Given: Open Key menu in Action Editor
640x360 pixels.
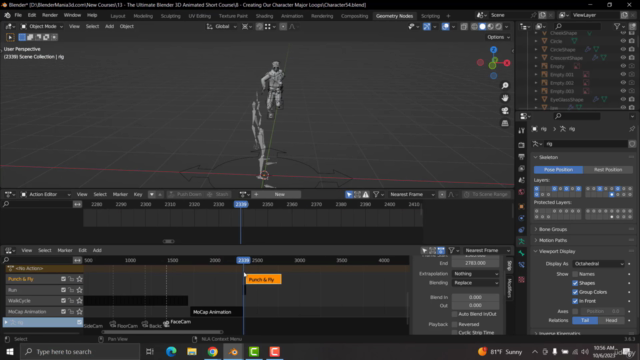Looking at the screenshot, I should click(x=138, y=194).
